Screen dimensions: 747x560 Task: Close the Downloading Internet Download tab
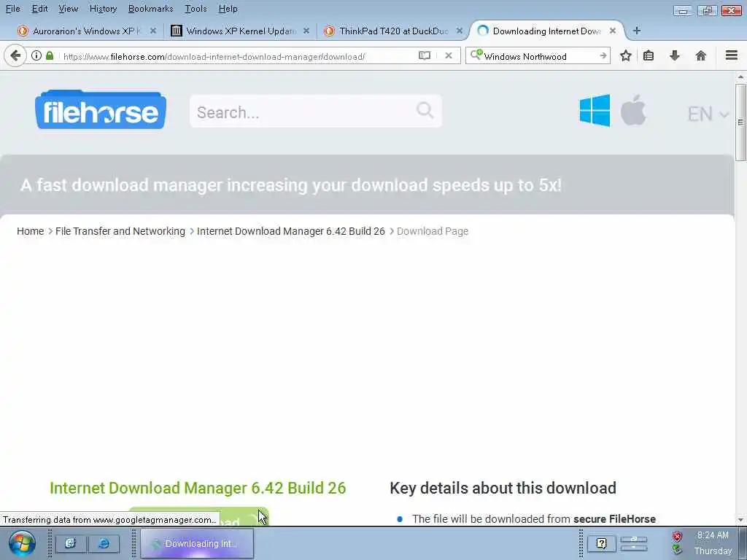point(613,31)
